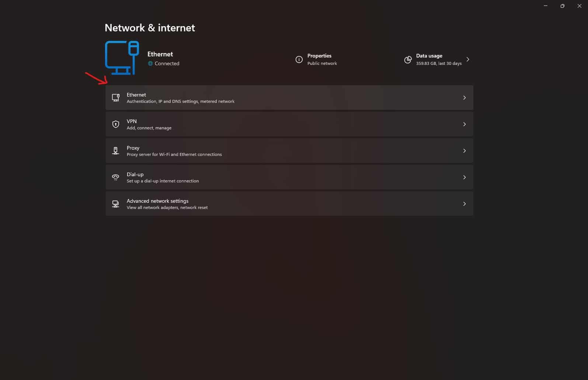
Task: Click the Dial-up phone icon
Action: coord(116,177)
